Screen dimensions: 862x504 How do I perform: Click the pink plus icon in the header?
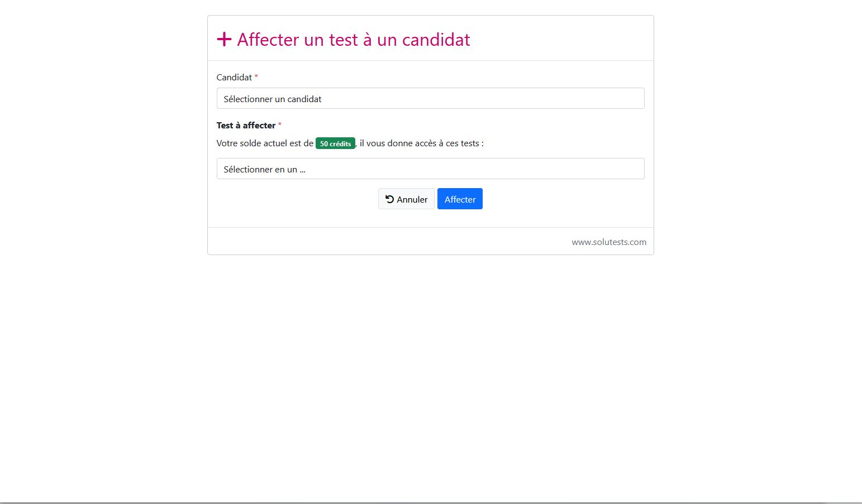point(224,39)
